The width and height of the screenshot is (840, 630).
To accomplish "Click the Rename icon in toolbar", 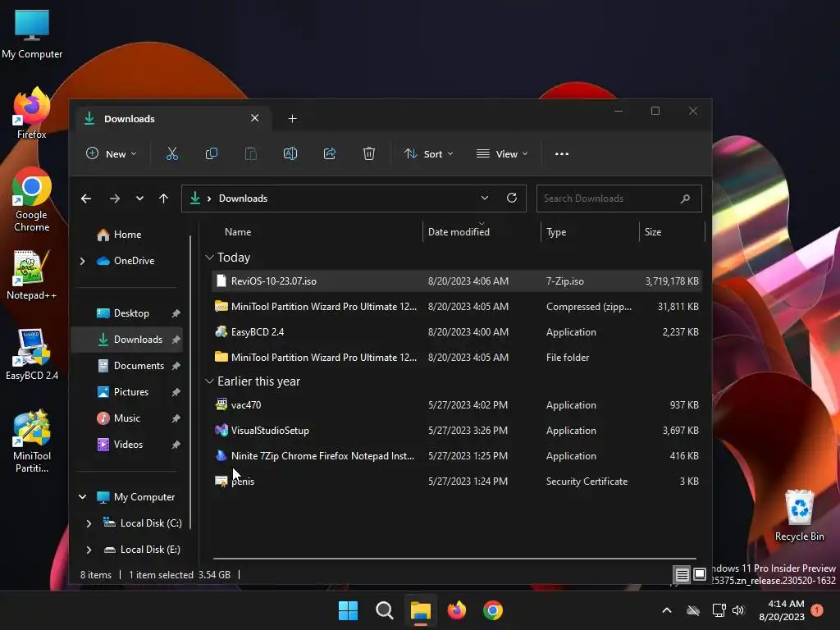I will (290, 154).
